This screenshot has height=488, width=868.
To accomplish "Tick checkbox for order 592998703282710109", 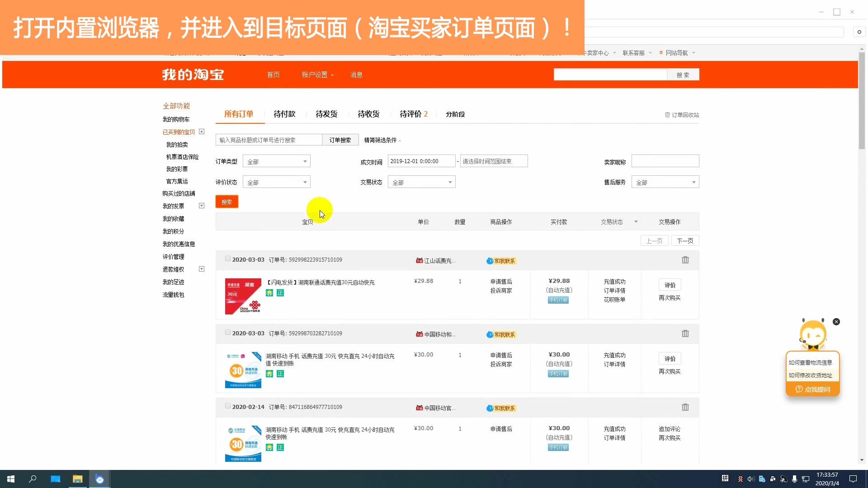I will pos(228,333).
